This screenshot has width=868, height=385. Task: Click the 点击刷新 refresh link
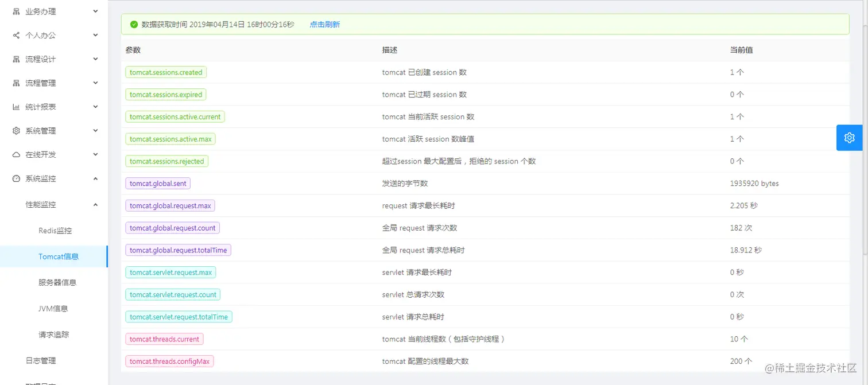[324, 24]
